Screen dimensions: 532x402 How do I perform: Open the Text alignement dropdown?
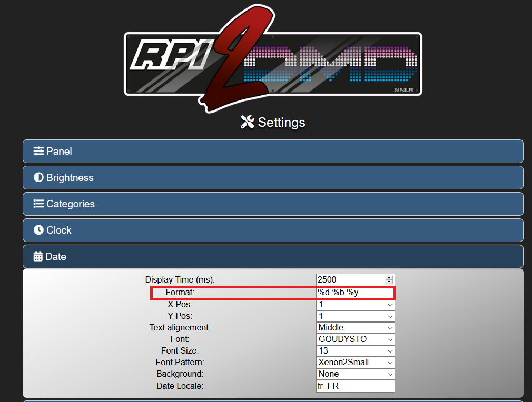355,328
